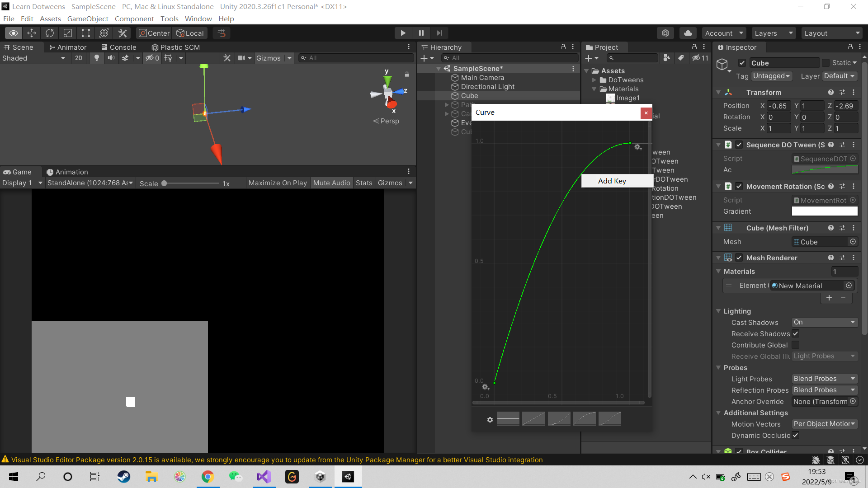Select the Rotate tool
868x488 pixels.
click(49, 33)
